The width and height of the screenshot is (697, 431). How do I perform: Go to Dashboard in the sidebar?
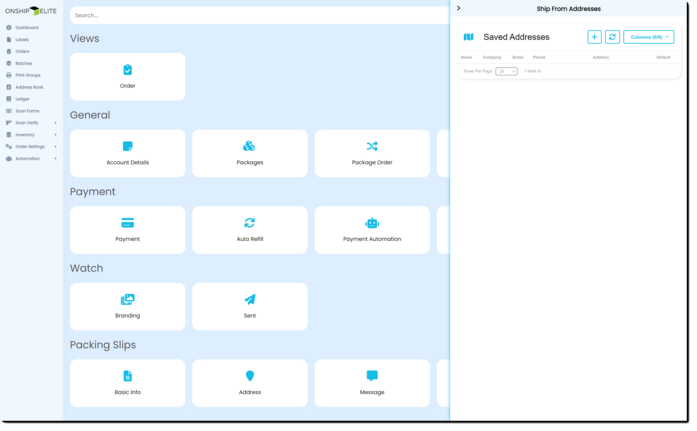tap(26, 27)
